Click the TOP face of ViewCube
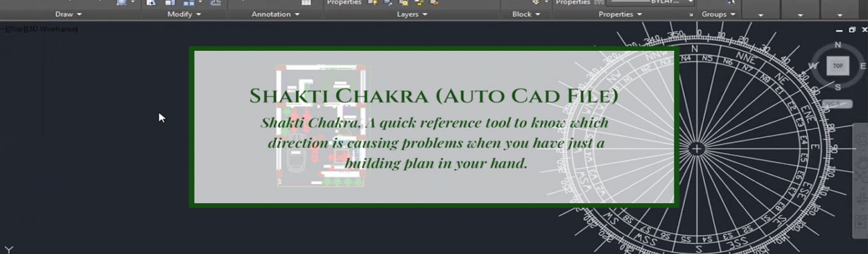The height and width of the screenshot is (254, 868). [x=838, y=65]
